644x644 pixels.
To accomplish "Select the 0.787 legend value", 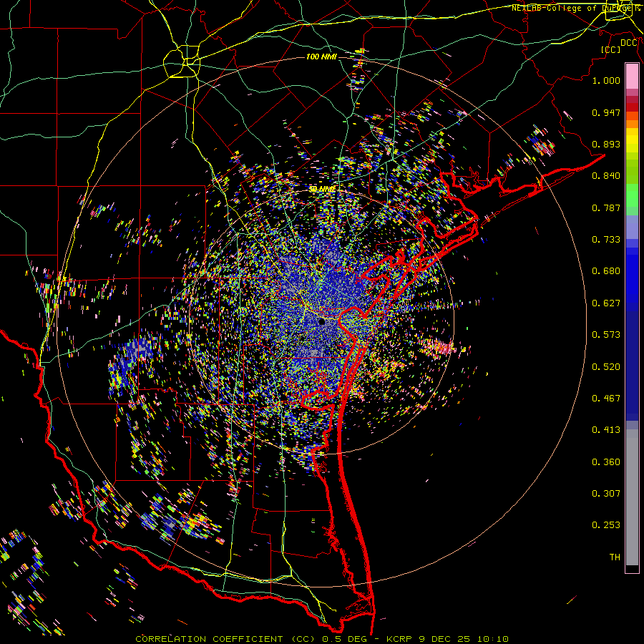I will click(x=606, y=208).
